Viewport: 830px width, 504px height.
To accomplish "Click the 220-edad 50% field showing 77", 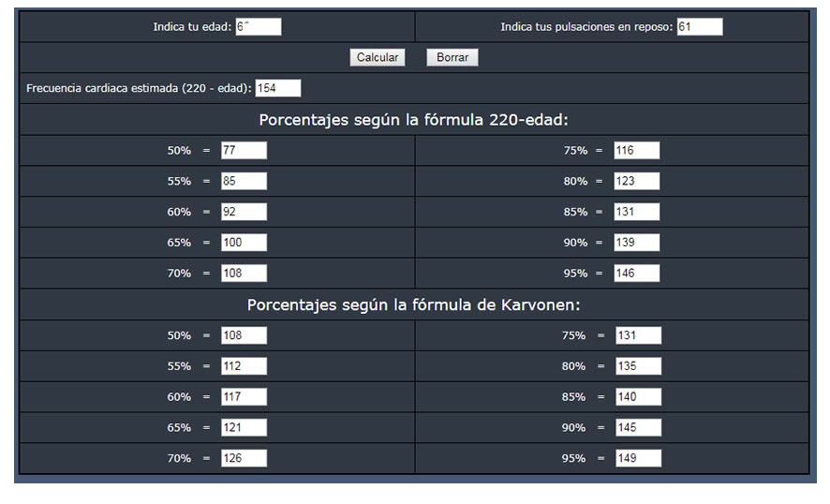I will pos(244,151).
